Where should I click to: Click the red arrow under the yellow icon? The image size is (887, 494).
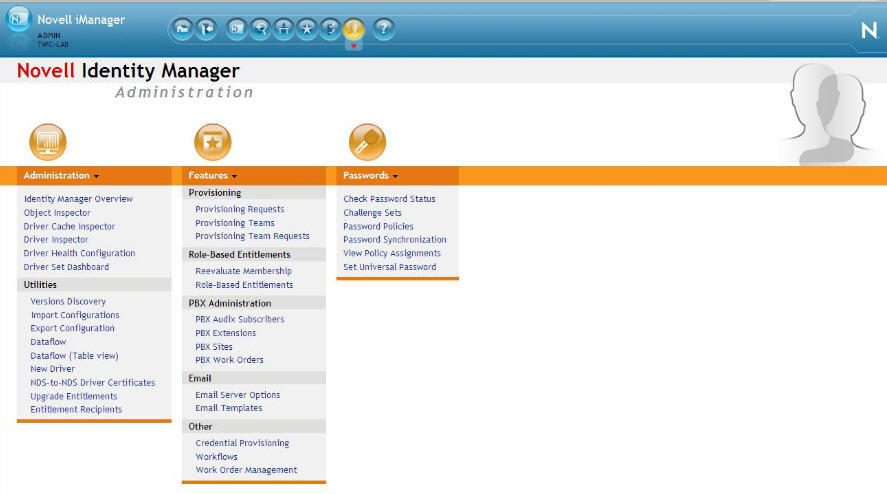coord(354,46)
